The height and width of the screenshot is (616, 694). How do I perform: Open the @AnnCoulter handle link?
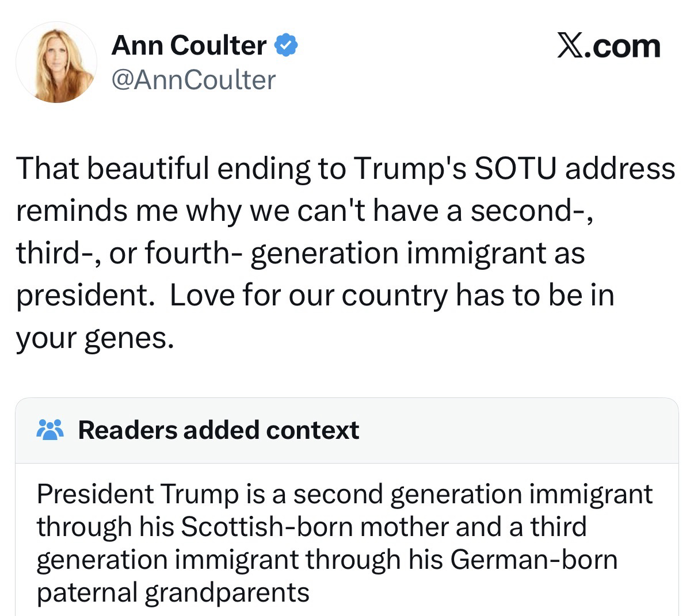(x=193, y=80)
